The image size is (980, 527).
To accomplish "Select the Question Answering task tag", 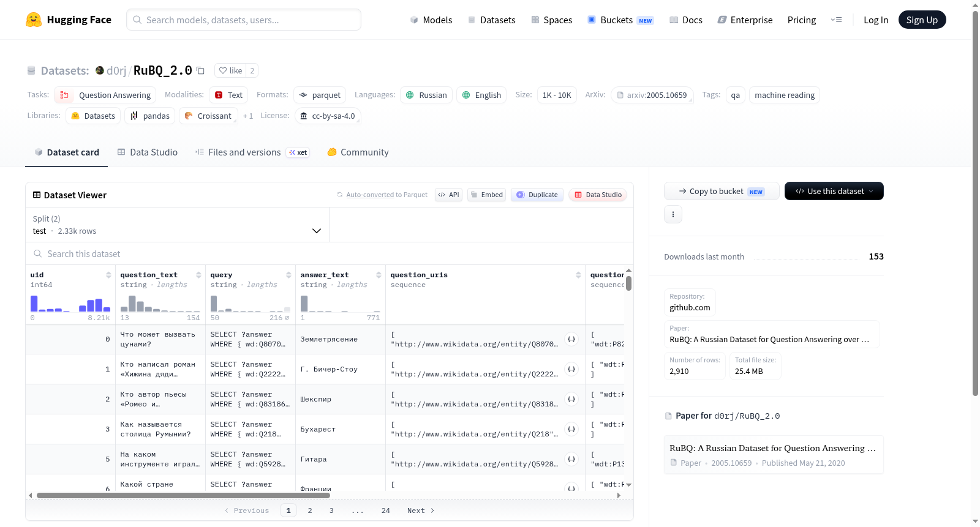I will (x=105, y=95).
